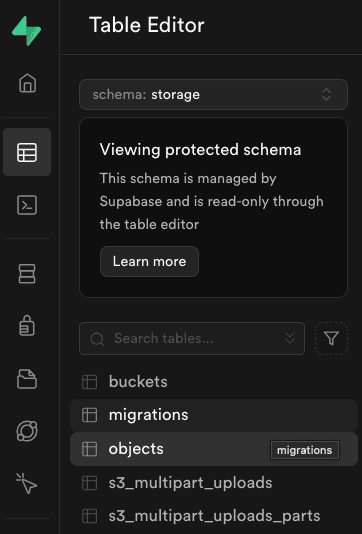Click the schema selector up-down chevrons
This screenshot has height=534, width=362.
tap(326, 95)
